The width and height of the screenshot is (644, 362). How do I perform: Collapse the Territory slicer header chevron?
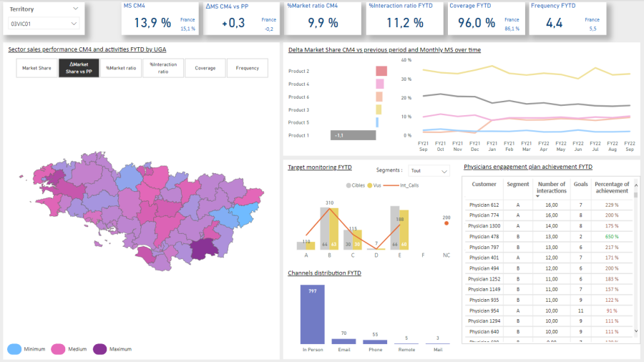click(76, 9)
